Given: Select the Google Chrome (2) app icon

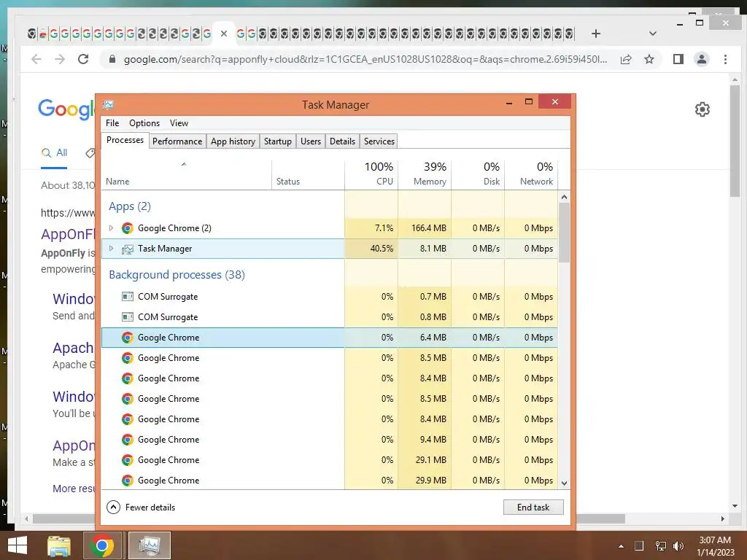Looking at the screenshot, I should tap(127, 228).
